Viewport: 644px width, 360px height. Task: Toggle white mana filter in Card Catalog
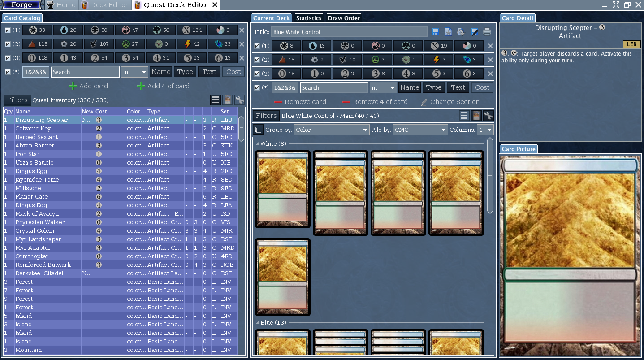37,30
